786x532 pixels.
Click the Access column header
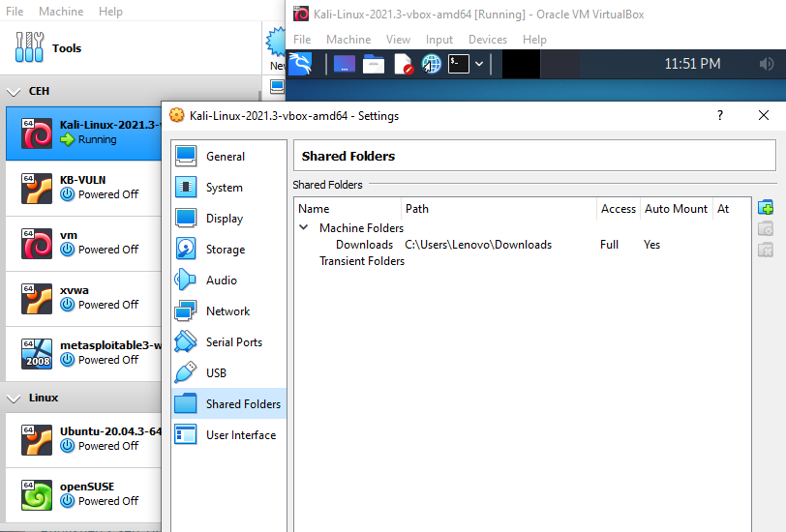pos(619,208)
